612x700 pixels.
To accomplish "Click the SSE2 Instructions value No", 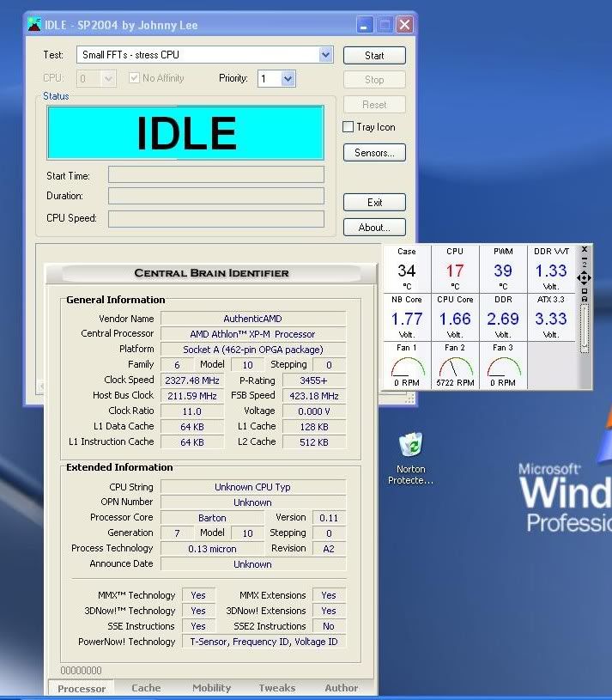I will (329, 626).
